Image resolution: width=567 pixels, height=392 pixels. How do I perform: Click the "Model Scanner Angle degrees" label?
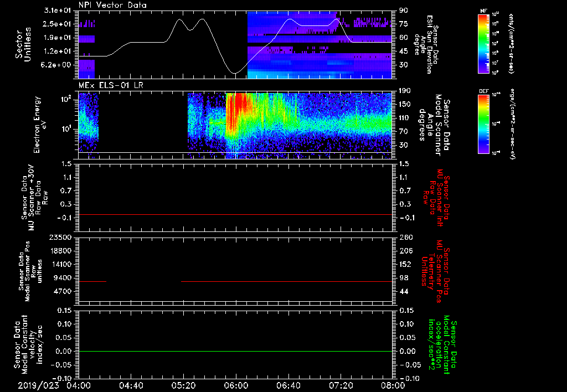click(x=434, y=126)
